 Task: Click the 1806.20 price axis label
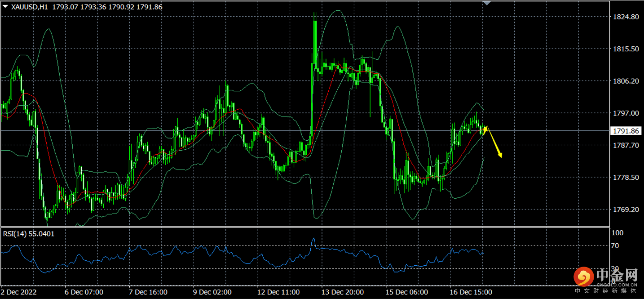tap(625, 81)
